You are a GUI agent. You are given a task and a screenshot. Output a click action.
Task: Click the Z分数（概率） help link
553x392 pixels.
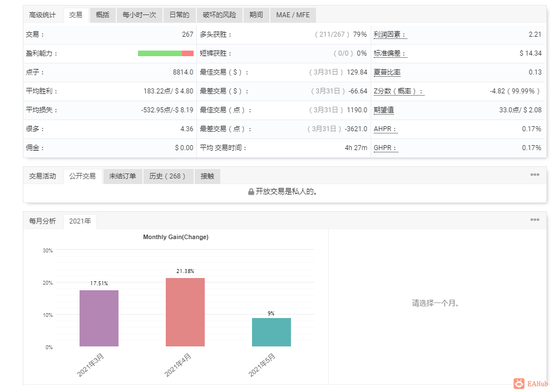398,91
